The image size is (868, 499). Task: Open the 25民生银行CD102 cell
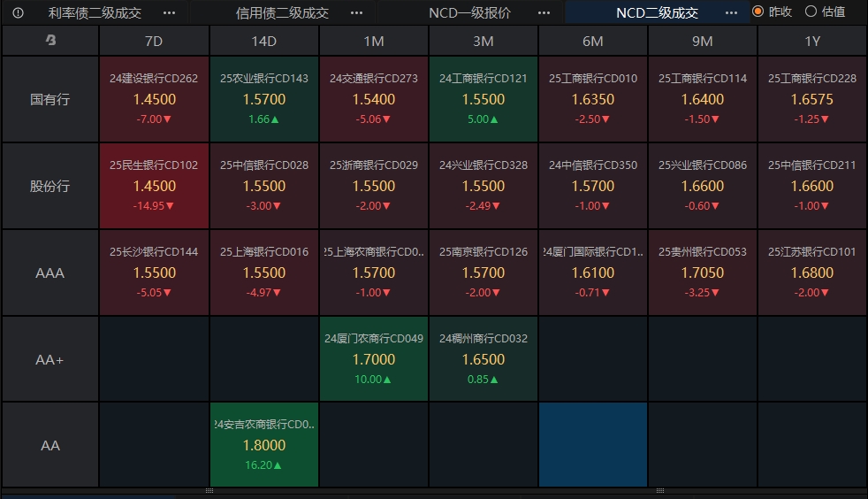pyautogui.click(x=154, y=186)
